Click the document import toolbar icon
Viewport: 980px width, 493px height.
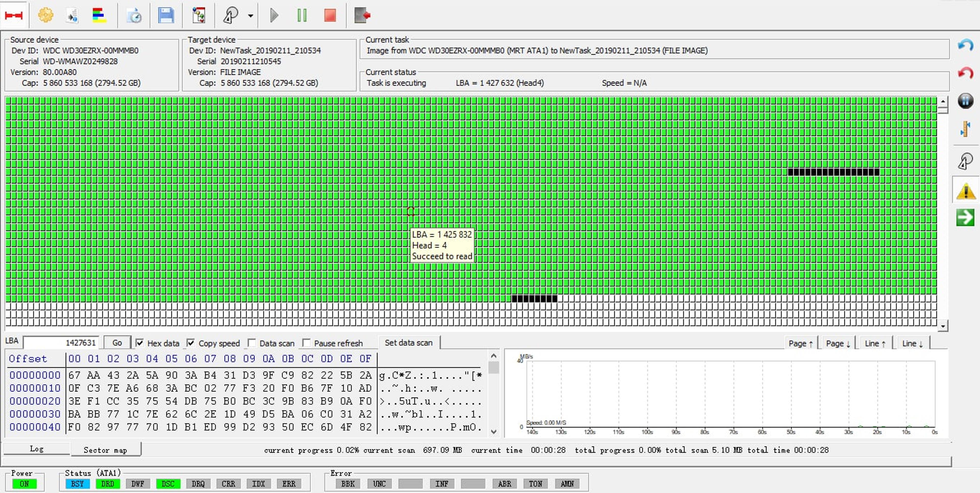[x=72, y=15]
